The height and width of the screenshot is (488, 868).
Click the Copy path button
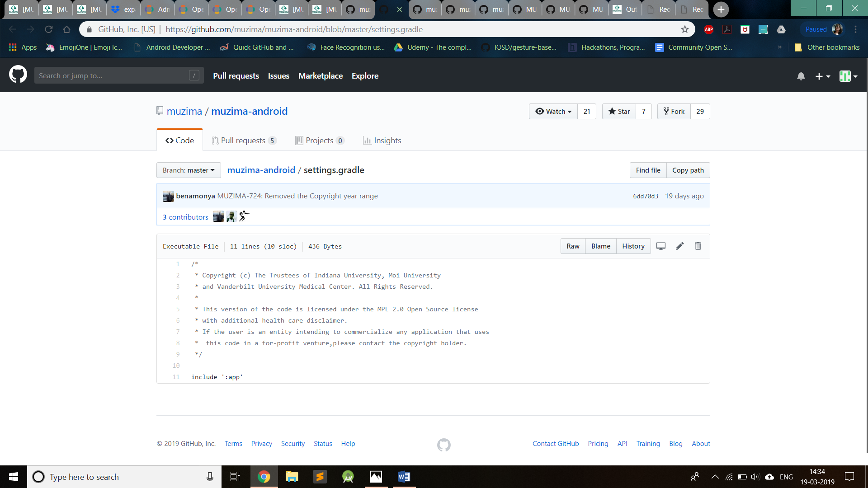[x=688, y=170]
